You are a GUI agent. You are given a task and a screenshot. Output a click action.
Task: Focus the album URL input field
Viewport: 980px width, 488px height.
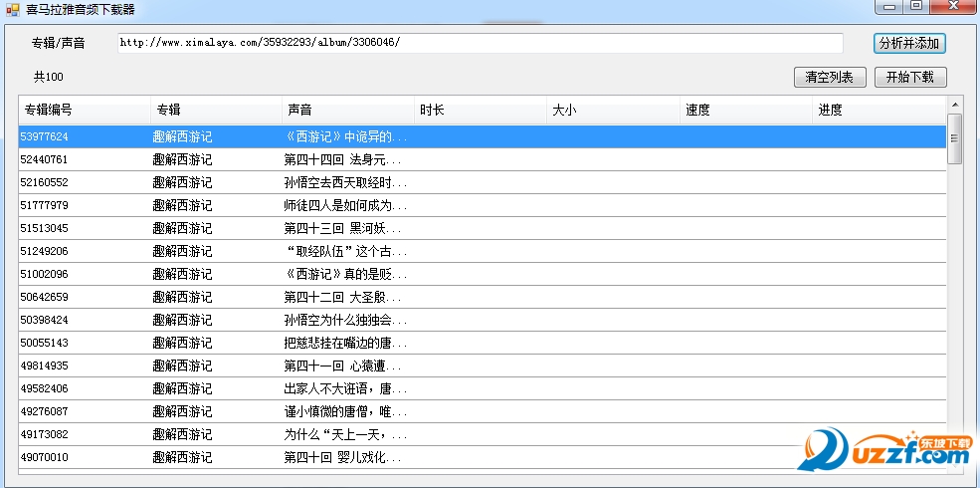pos(480,43)
